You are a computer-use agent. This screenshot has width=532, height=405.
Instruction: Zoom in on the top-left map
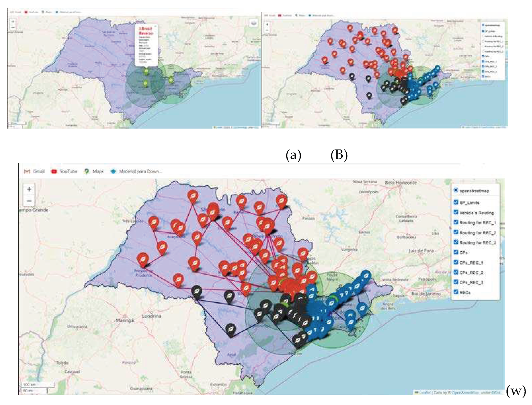[x=13, y=21]
